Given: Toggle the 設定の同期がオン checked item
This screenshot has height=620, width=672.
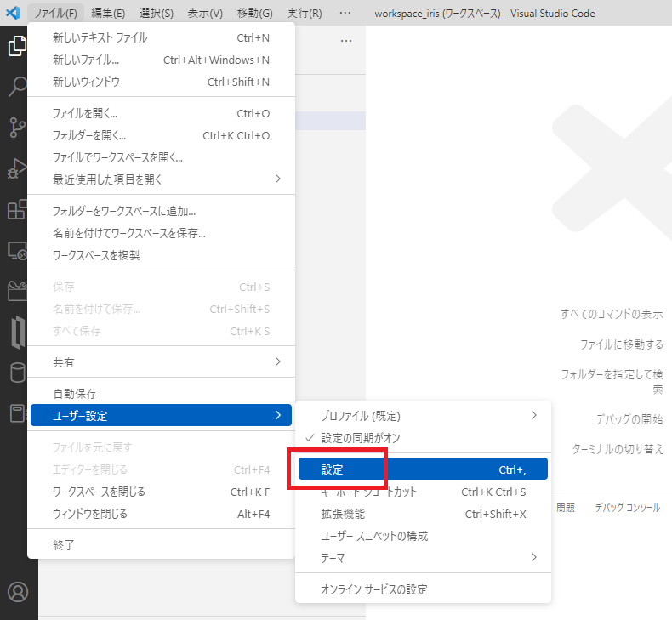Looking at the screenshot, I should [x=361, y=437].
